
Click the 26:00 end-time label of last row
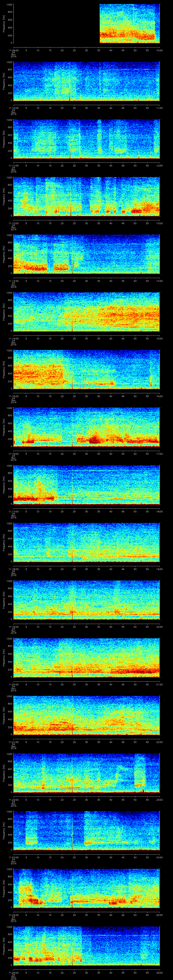(159, 972)
